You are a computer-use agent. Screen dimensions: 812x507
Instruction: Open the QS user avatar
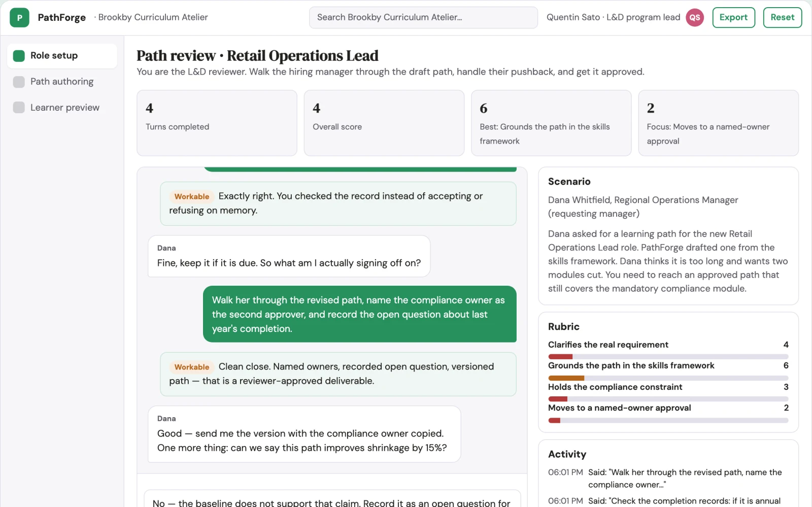tap(695, 17)
